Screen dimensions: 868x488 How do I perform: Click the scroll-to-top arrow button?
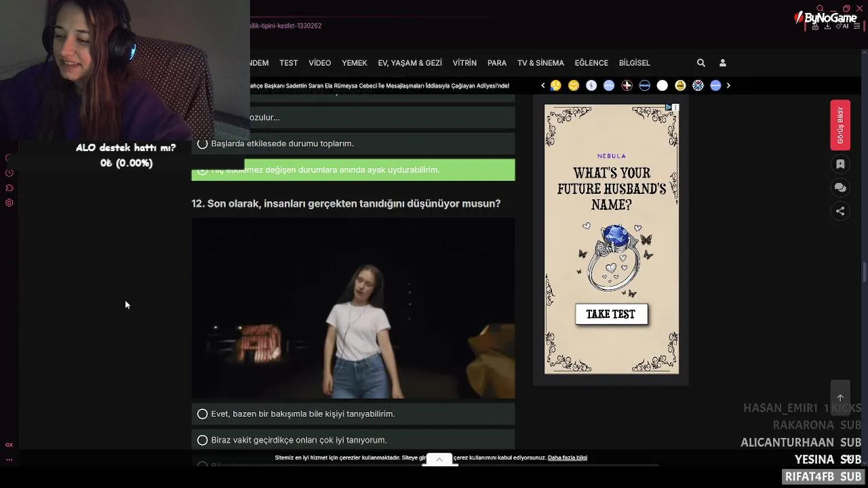click(840, 398)
